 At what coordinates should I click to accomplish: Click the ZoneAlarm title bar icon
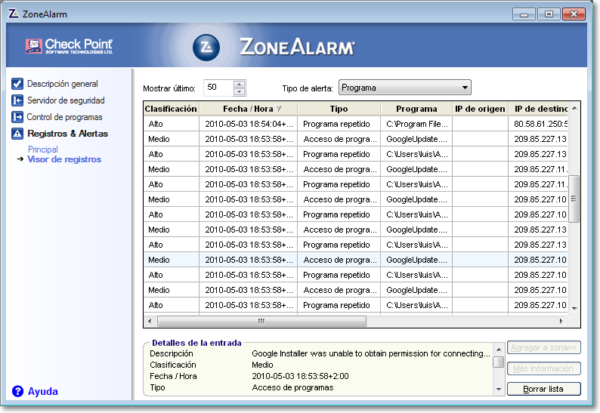(13, 14)
